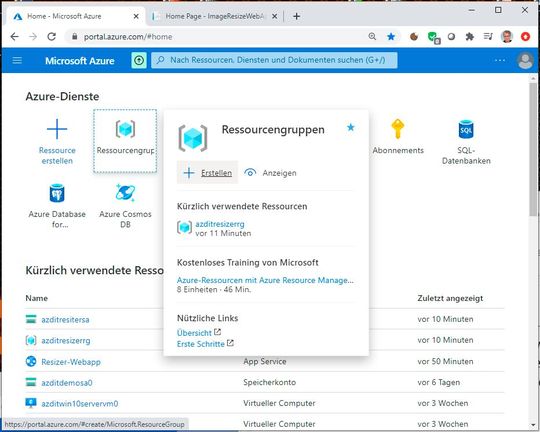Open Azure Database for... service icon

pos(57,193)
